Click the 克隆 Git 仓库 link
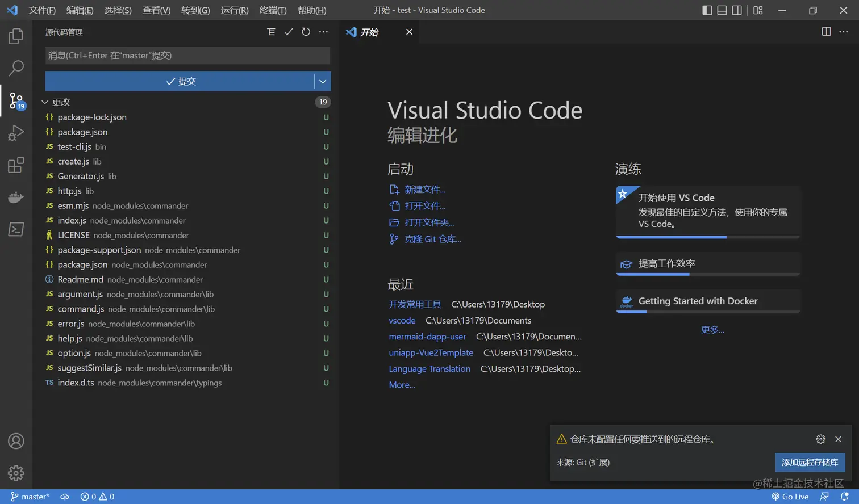859x504 pixels. pos(432,239)
